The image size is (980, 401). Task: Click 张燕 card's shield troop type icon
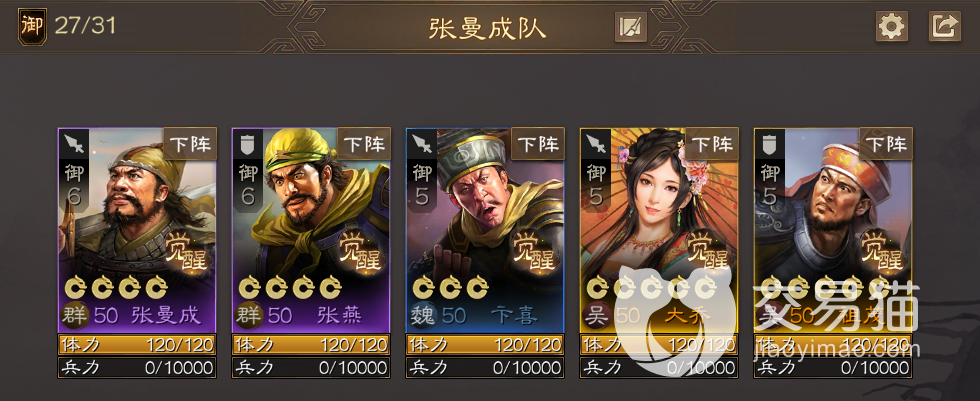point(248,143)
